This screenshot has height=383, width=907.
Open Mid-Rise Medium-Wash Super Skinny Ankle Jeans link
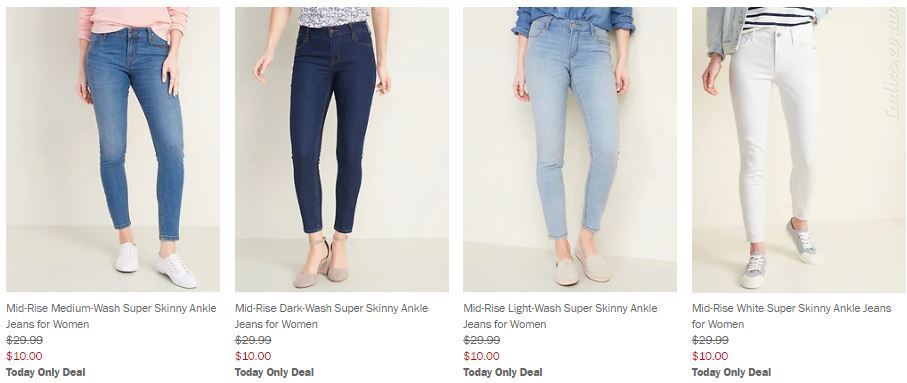(111, 316)
